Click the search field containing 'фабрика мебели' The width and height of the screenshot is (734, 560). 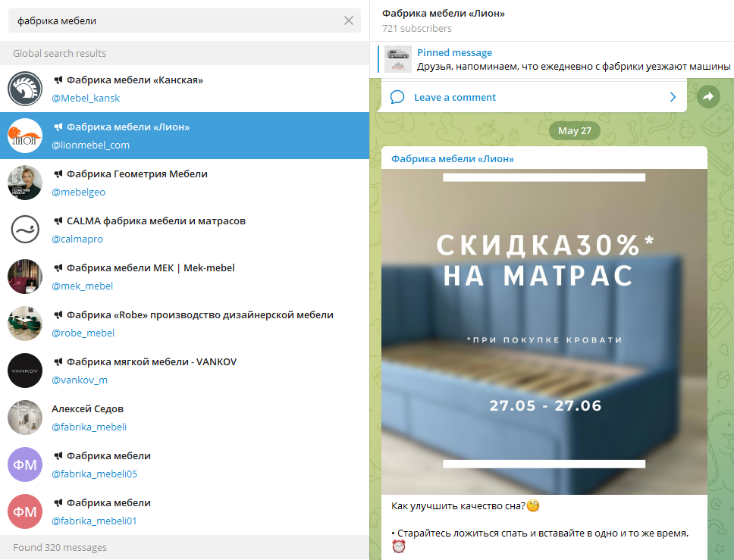[x=184, y=20]
